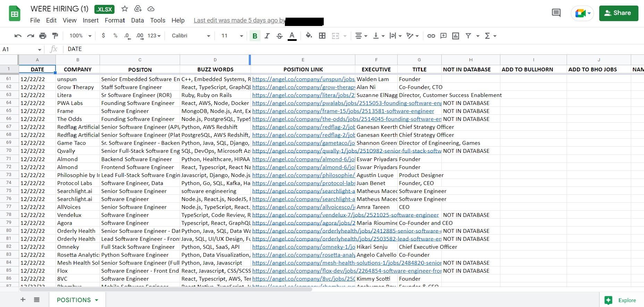The image size is (644, 307).
Task: Open the fill color picker
Action: coord(309,36)
